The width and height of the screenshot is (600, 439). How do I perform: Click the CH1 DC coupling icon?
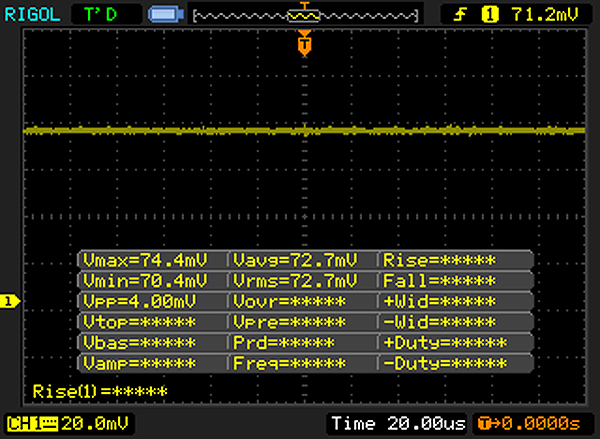tap(48, 423)
